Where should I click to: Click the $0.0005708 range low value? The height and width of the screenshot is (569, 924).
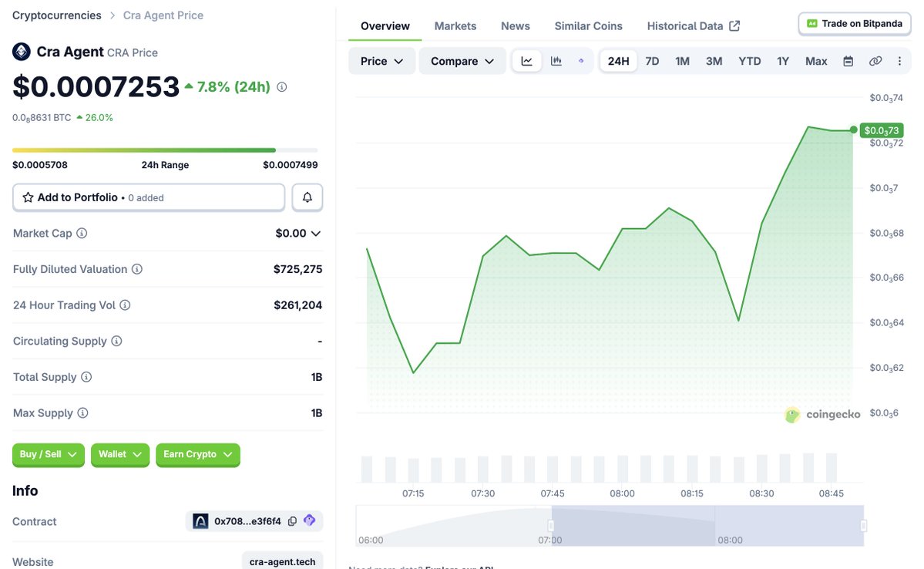coord(40,164)
